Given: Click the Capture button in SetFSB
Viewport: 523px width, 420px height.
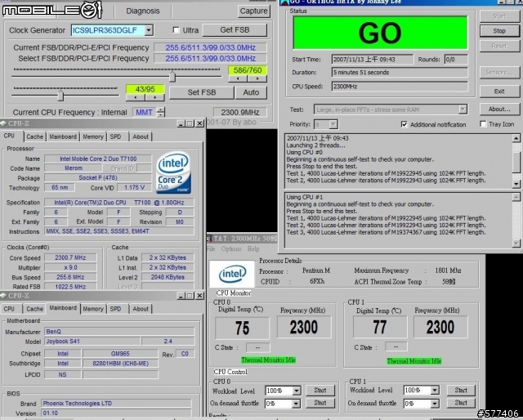Looking at the screenshot, I should point(253,11).
